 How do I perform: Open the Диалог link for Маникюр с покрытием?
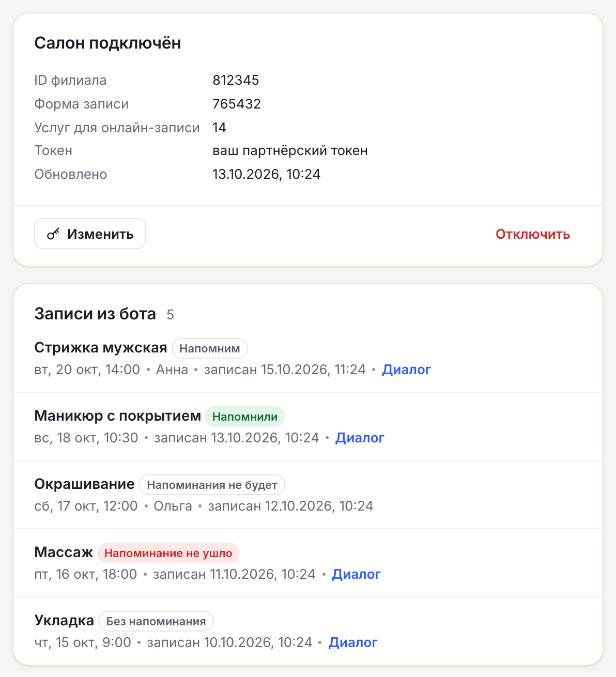point(360,438)
